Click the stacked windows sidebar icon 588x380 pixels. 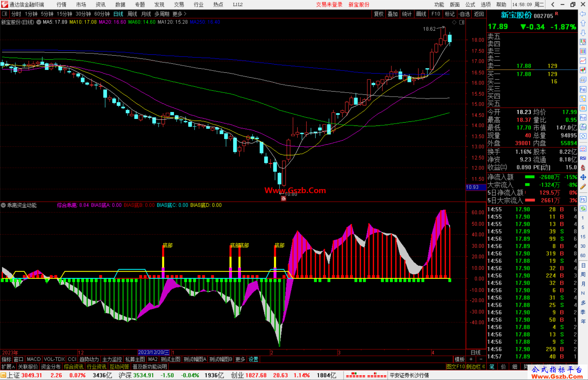(x=583, y=80)
